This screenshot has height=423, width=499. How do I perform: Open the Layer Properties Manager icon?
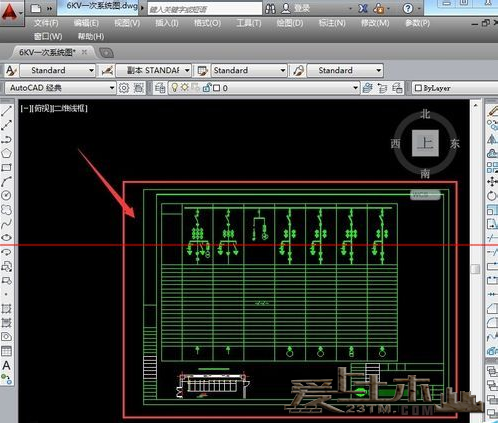[x=160, y=88]
